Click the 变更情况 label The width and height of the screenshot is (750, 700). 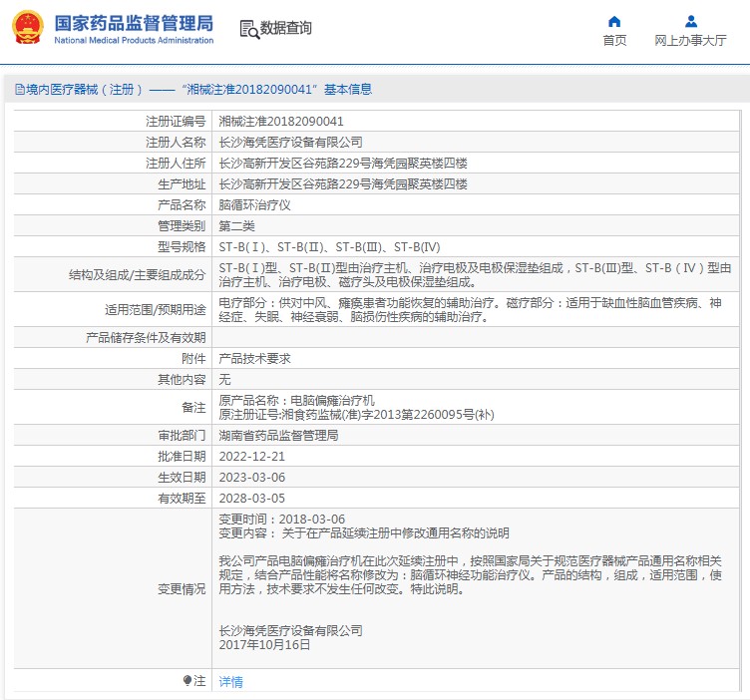point(182,589)
